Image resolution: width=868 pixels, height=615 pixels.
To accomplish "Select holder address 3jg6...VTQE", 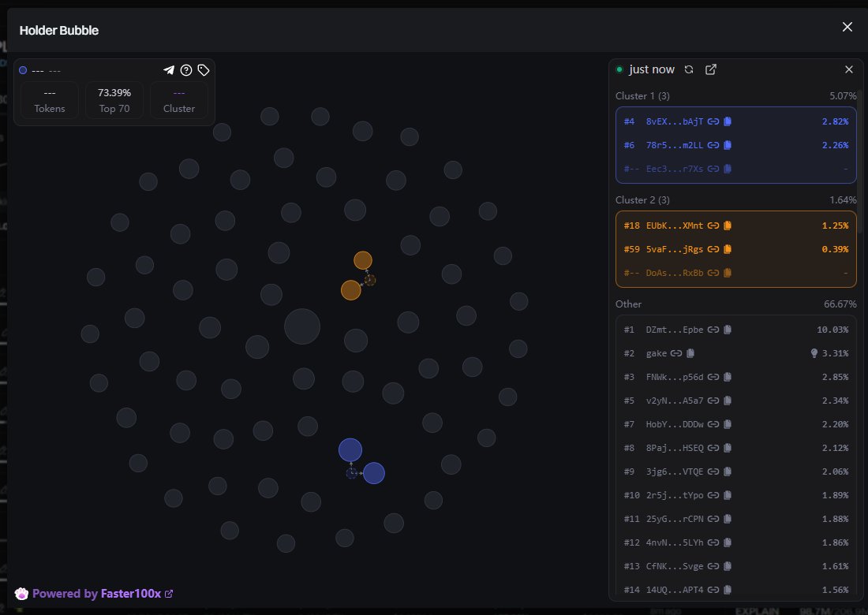I will click(674, 471).
